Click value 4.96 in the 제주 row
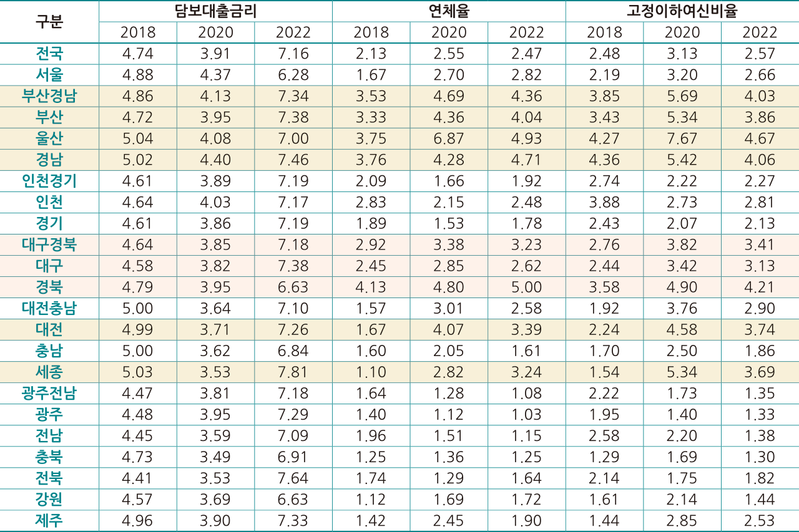799x532 pixels. (x=138, y=520)
